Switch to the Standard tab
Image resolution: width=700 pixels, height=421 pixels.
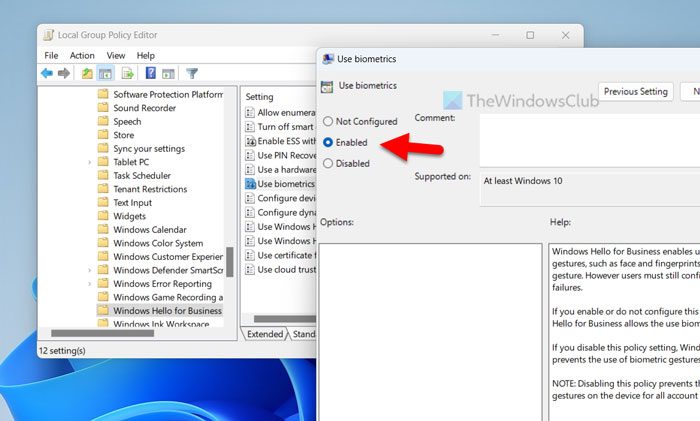click(304, 334)
